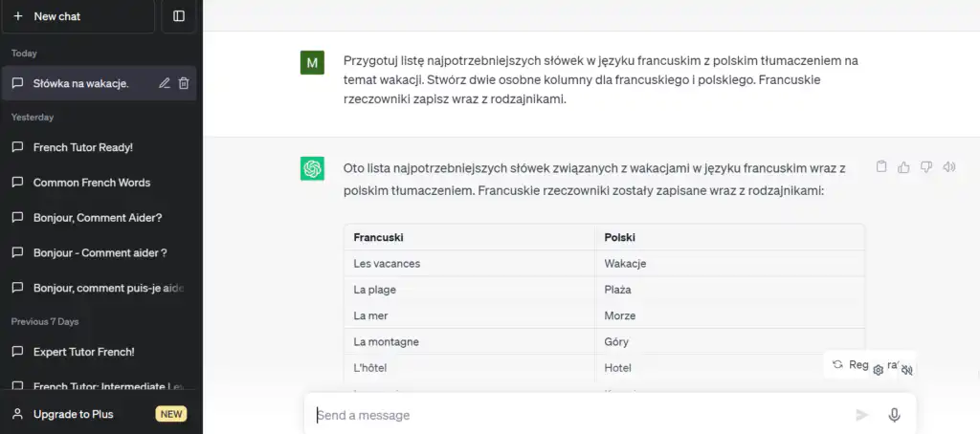Give the response a thumbs down
The image size is (980, 434).
926,166
